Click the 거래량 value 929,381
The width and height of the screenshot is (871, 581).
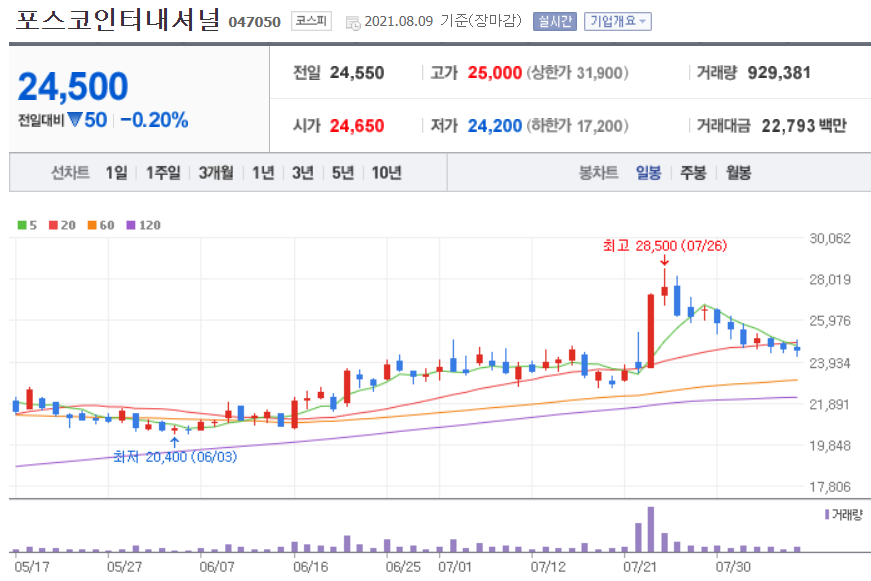[779, 73]
